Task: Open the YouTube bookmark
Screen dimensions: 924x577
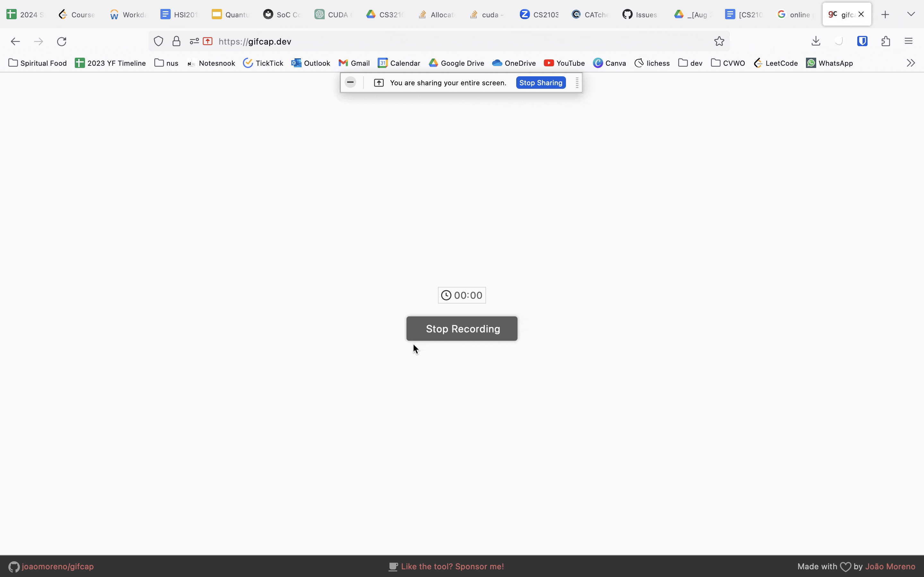Action: 564,63
